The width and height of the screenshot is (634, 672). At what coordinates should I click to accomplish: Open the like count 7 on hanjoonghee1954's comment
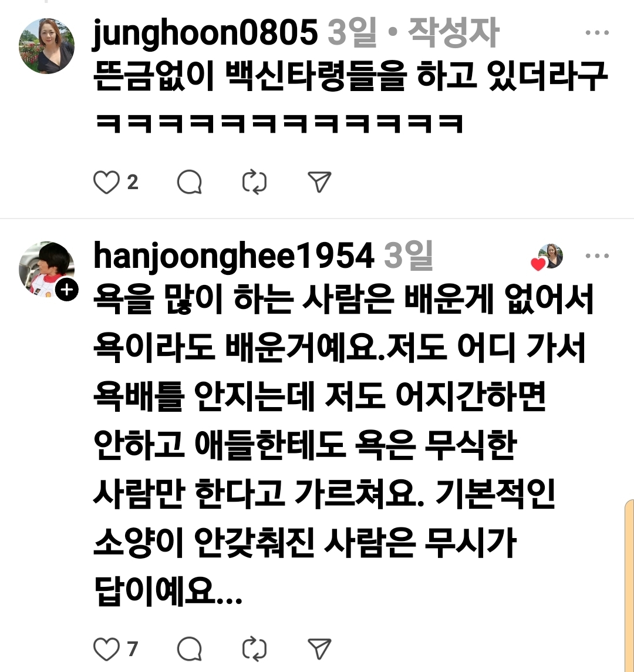tap(132, 649)
